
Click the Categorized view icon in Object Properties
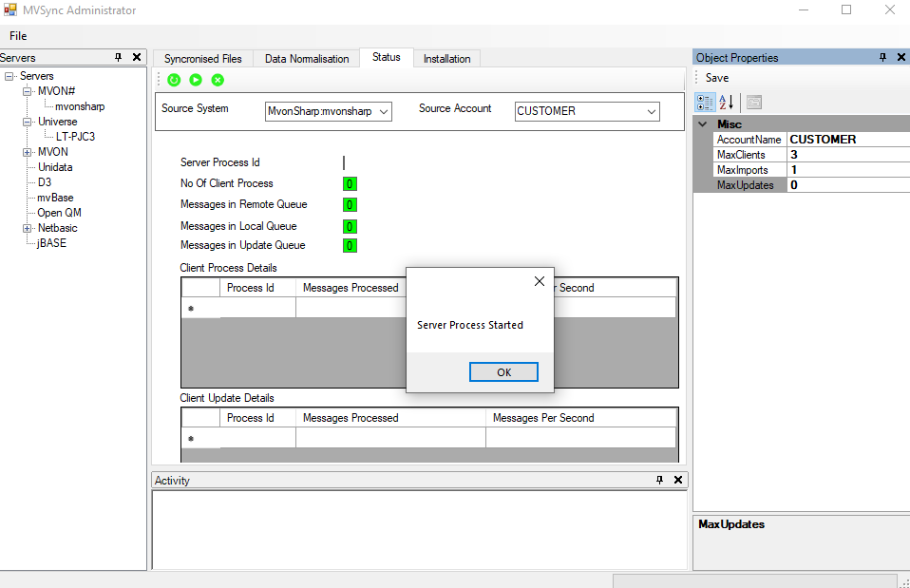coord(705,103)
